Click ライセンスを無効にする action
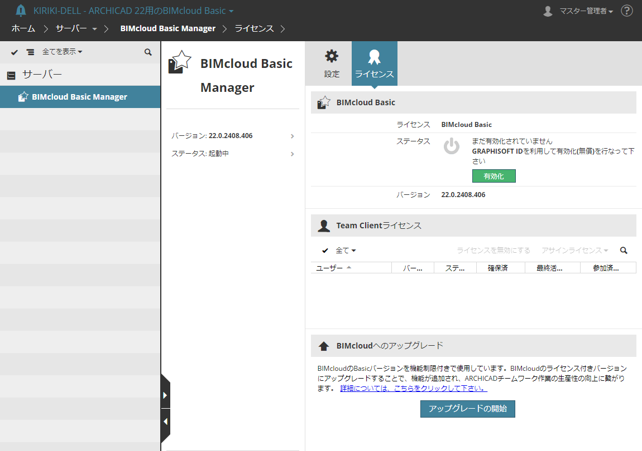The height and width of the screenshot is (451, 642). 493,250
